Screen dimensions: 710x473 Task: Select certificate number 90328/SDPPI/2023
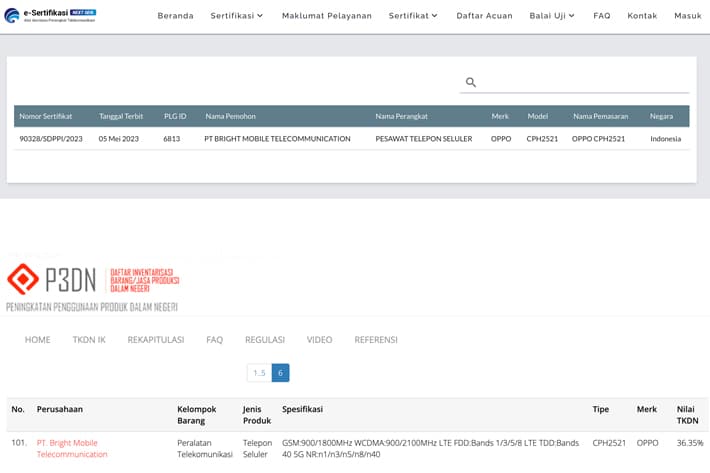(51, 139)
